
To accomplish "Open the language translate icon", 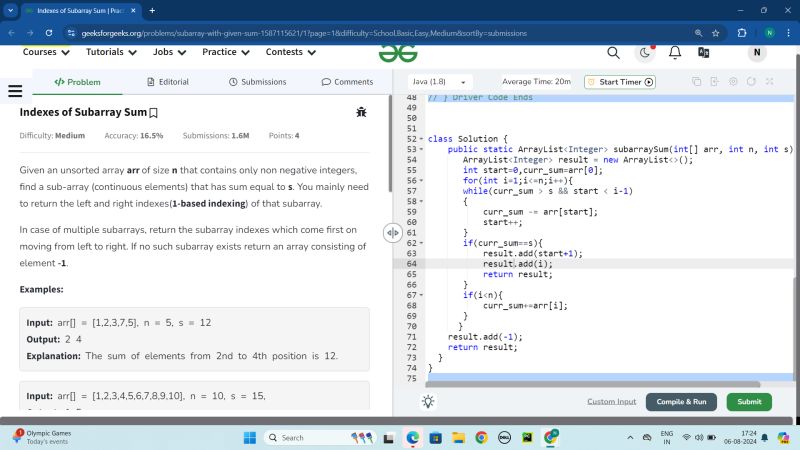I will [704, 53].
